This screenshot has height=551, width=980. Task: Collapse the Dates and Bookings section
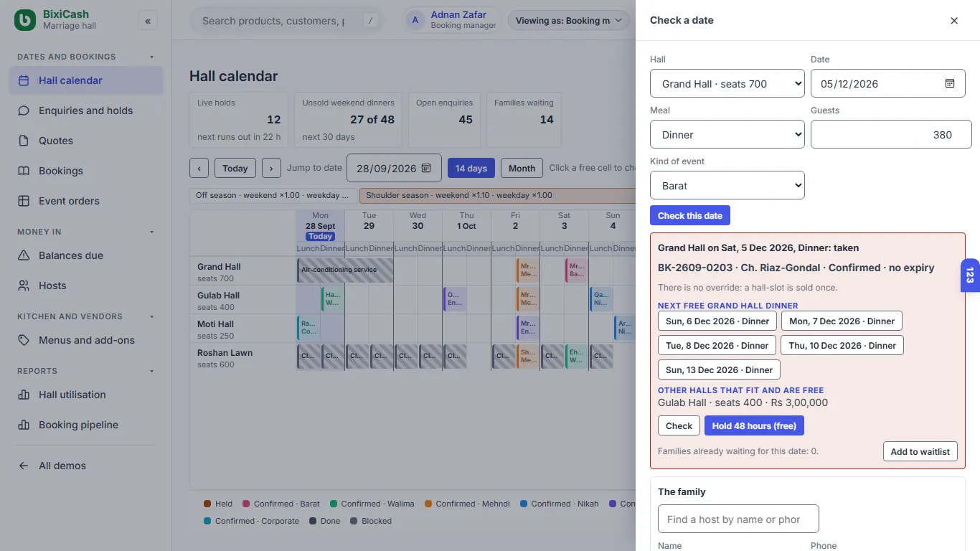click(151, 57)
